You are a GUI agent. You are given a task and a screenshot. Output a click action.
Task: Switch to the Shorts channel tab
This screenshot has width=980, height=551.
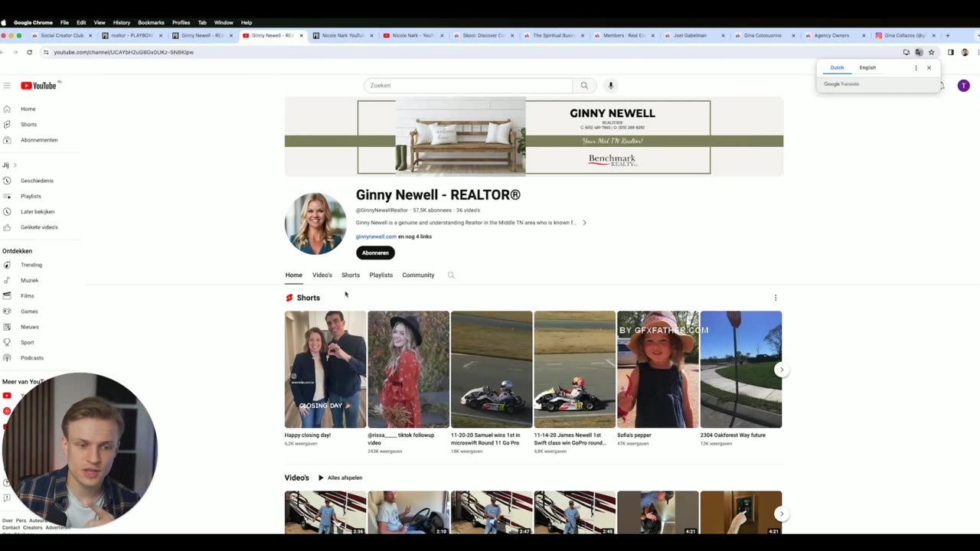pos(351,275)
